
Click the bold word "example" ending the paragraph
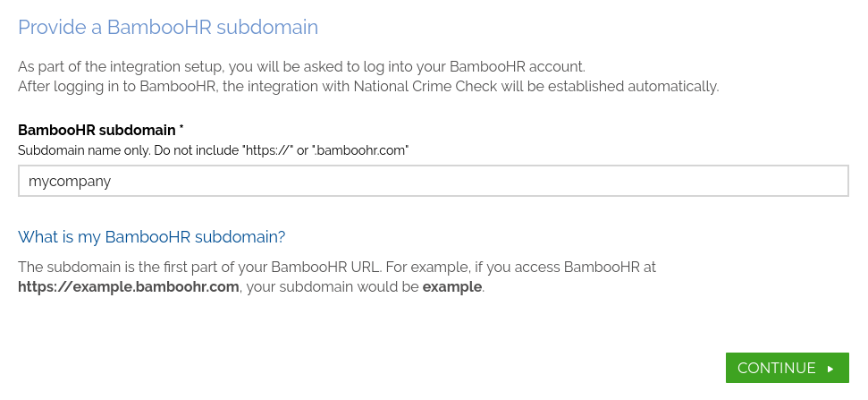coord(451,287)
